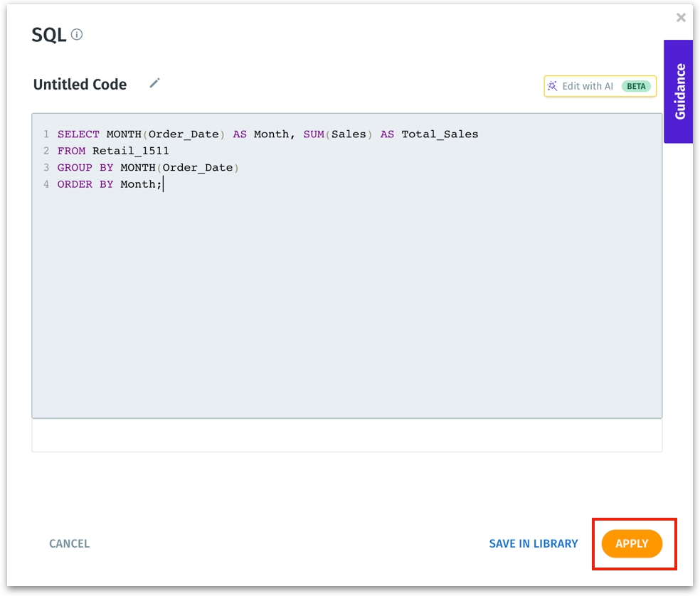Viewport: 700px width, 596px height.
Task: Click the BETA badge
Action: coord(636,86)
